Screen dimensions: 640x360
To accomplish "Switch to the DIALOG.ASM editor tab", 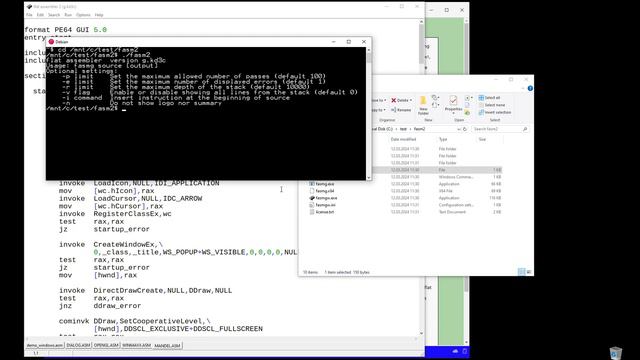I will click(x=78, y=345).
